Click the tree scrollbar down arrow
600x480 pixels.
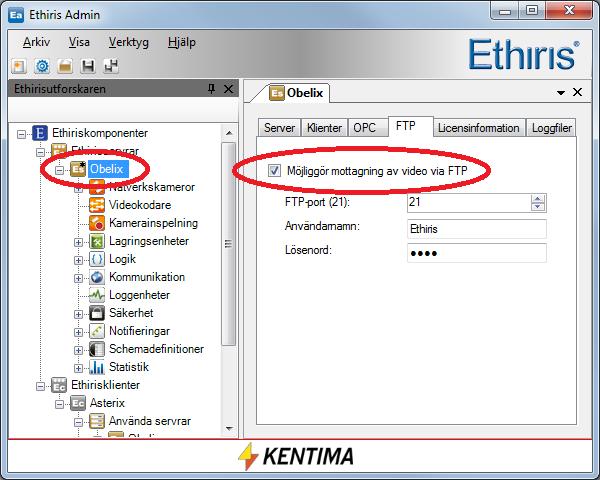point(229,428)
